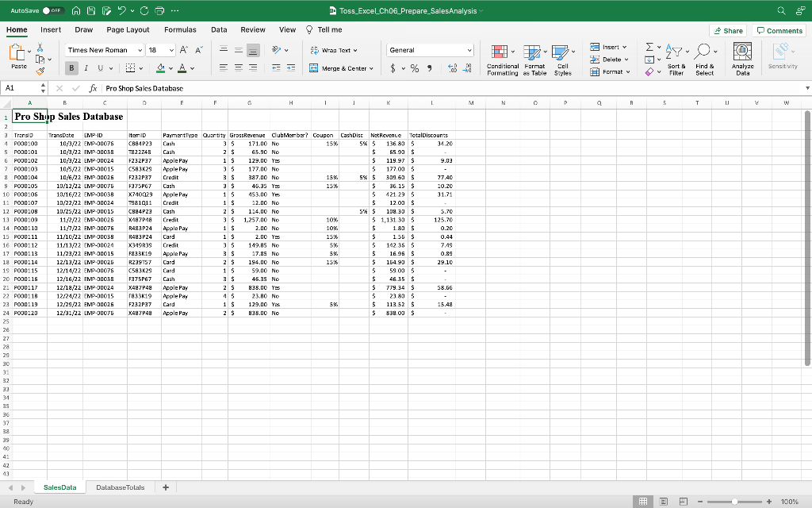This screenshot has width=812, height=508.
Task: Add a new worksheet with the plus button
Action: tap(165, 487)
